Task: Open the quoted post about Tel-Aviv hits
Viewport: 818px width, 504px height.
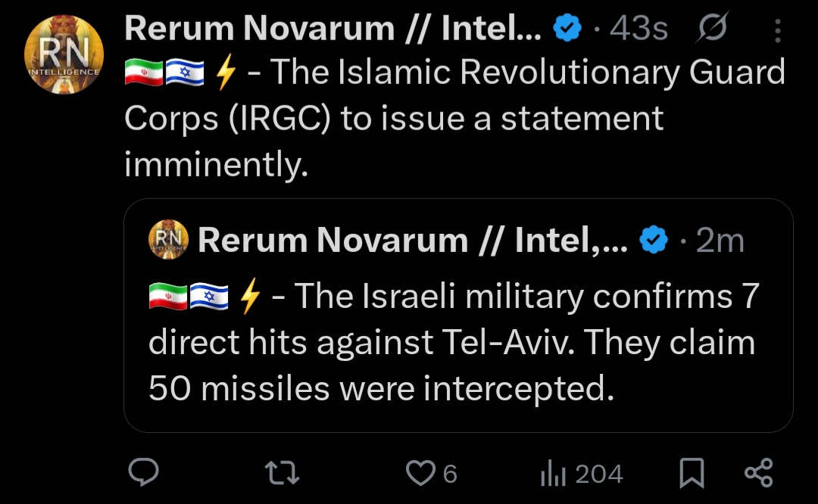Action: (458, 316)
